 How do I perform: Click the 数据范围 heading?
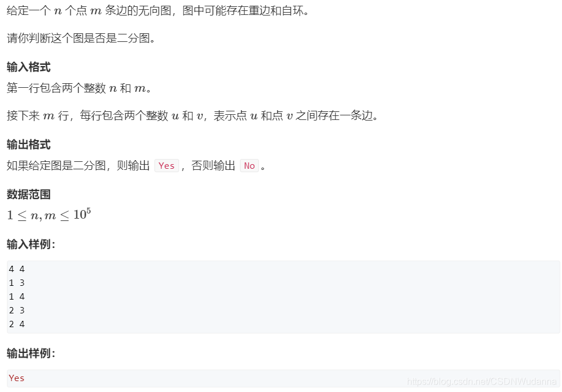pos(29,194)
